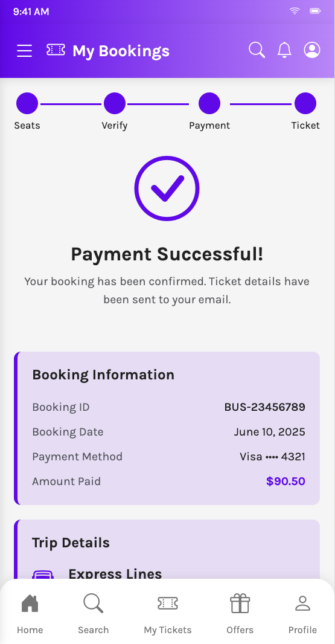Open notifications bell
The height and width of the screenshot is (644, 335).
point(284,50)
